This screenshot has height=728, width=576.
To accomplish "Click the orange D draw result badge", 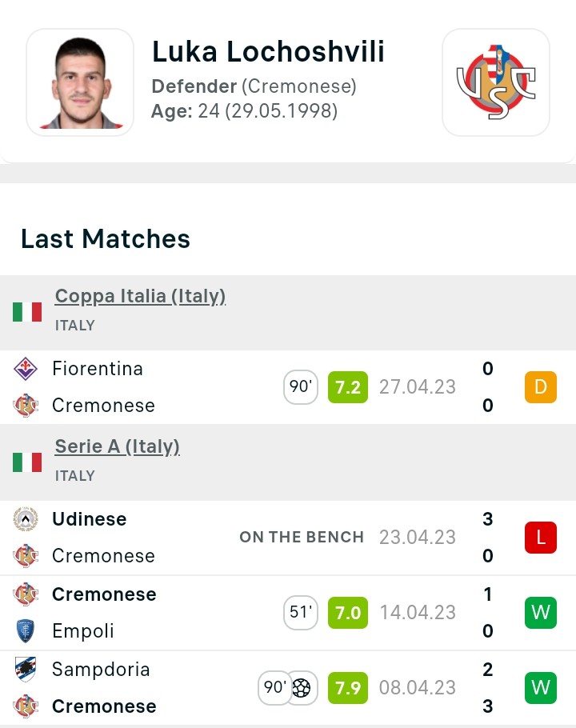I will (x=540, y=388).
